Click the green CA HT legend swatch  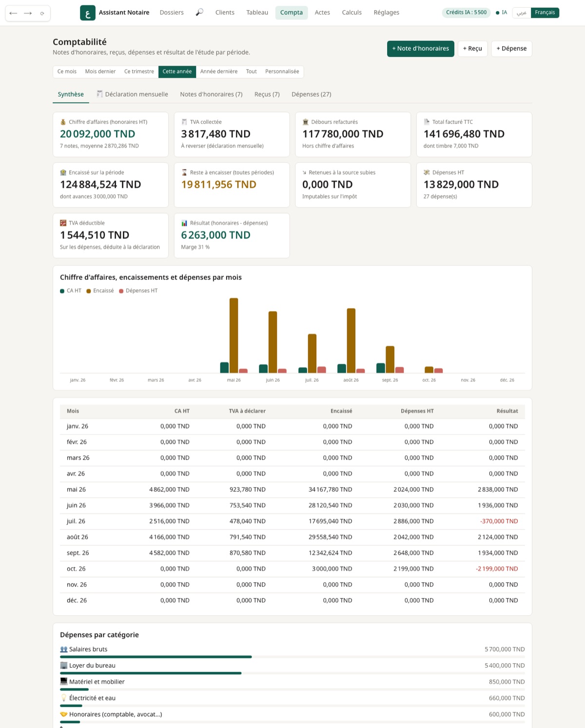[x=62, y=291]
